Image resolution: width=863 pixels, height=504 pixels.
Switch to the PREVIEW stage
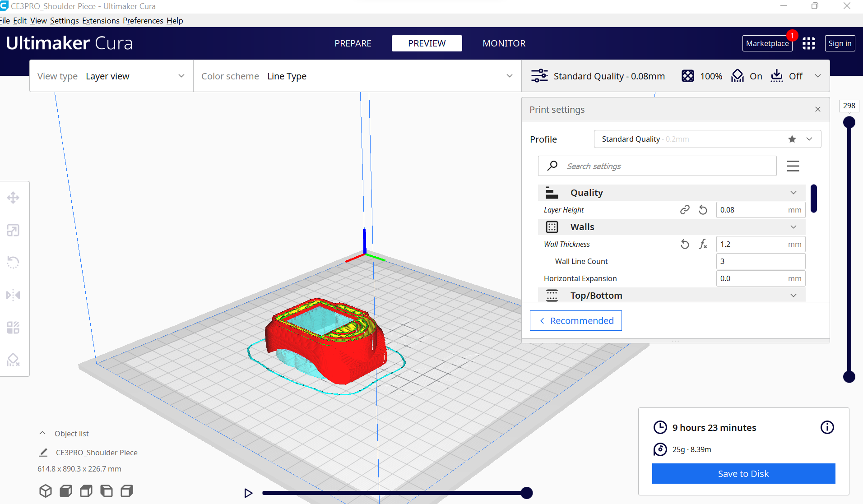[x=427, y=43]
